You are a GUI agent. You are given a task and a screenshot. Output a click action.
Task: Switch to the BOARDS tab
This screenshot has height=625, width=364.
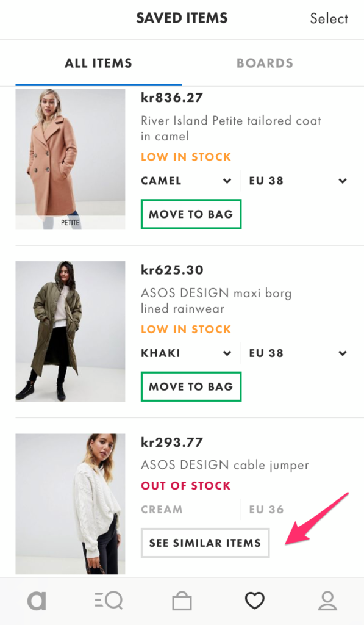[x=265, y=62]
